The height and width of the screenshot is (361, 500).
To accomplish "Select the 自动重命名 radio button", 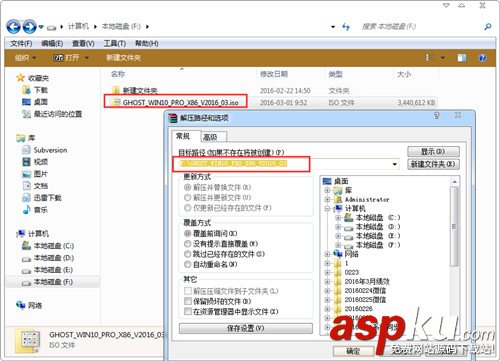I will coord(188,264).
